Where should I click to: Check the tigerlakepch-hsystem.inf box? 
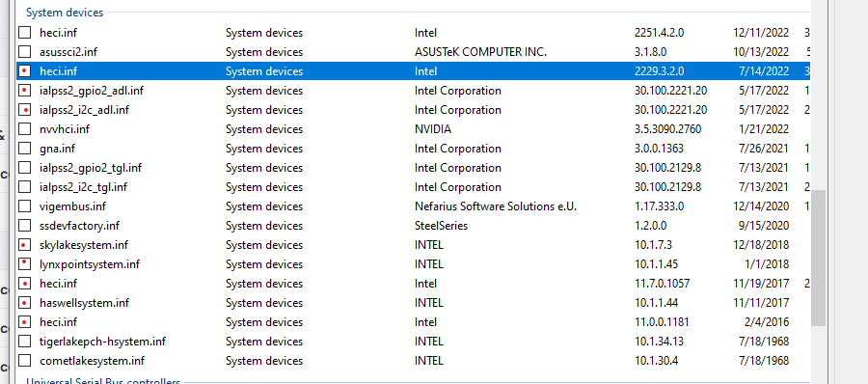click(24, 342)
